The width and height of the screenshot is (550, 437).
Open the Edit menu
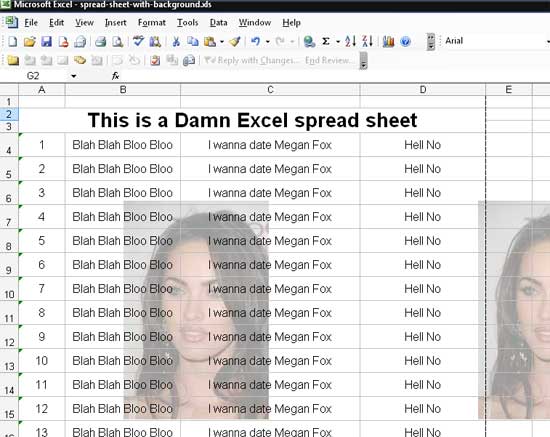coord(56,23)
